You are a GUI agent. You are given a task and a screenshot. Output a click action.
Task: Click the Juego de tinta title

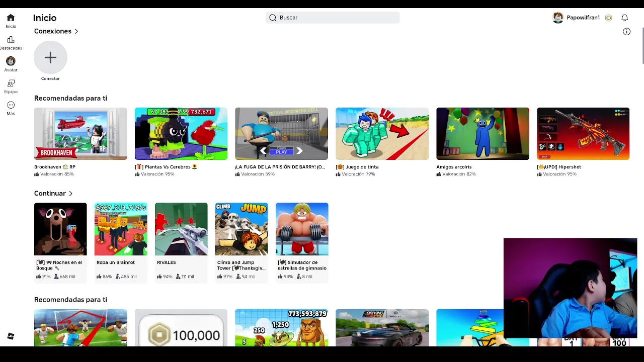[357, 167]
